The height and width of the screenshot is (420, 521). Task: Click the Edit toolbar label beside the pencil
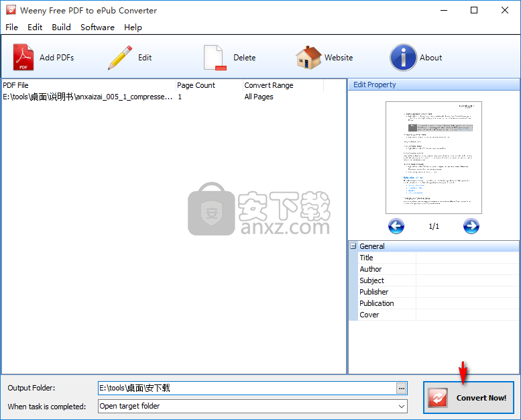[x=145, y=58]
